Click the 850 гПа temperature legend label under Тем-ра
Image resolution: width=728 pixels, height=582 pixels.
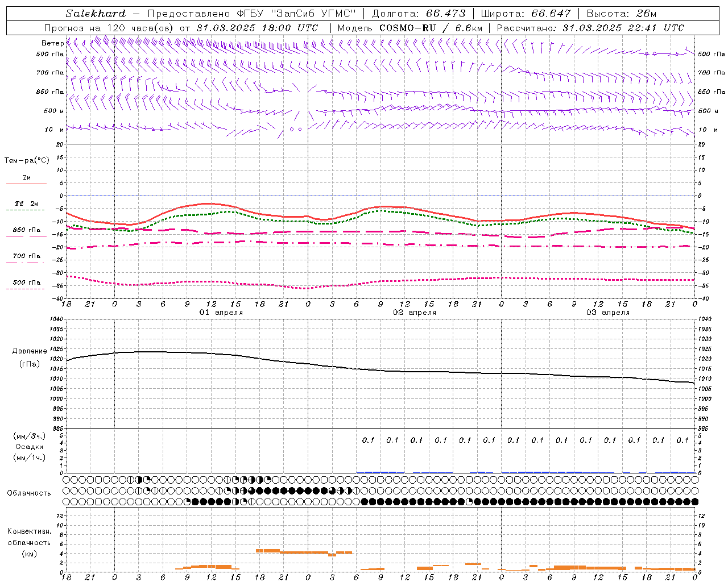(x=27, y=230)
